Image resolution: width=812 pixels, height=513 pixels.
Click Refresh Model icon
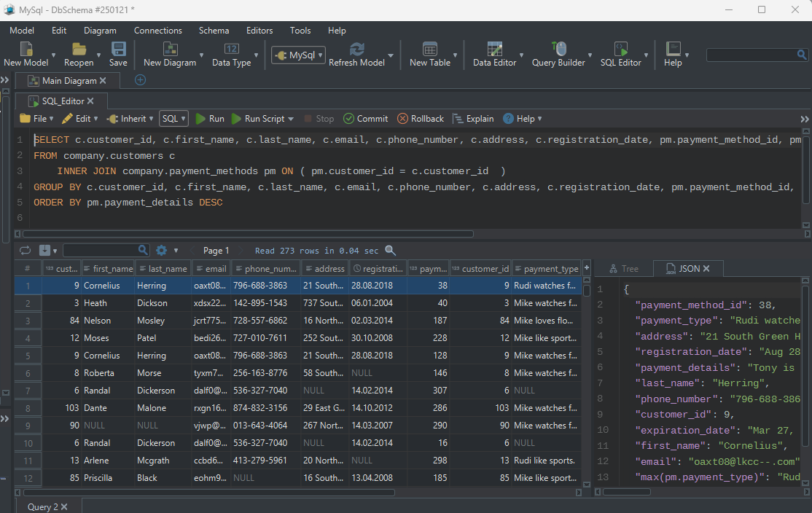pos(356,49)
